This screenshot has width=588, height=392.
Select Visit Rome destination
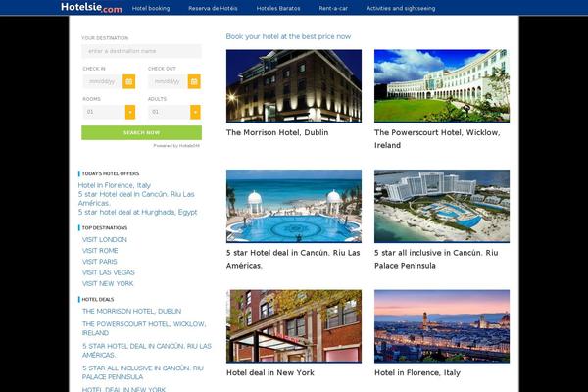[100, 251]
